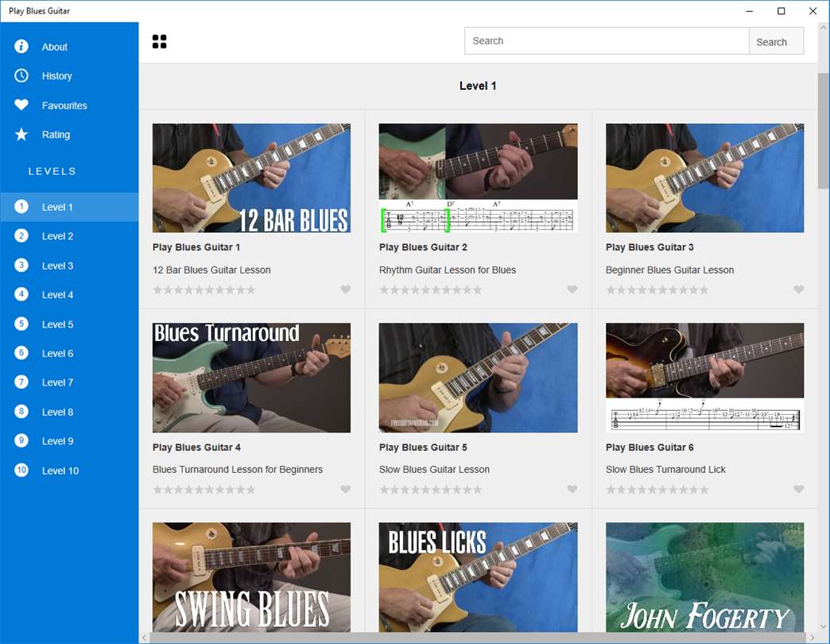Open Play Blues Guitar 5 title
The image size is (830, 644).
pos(423,447)
